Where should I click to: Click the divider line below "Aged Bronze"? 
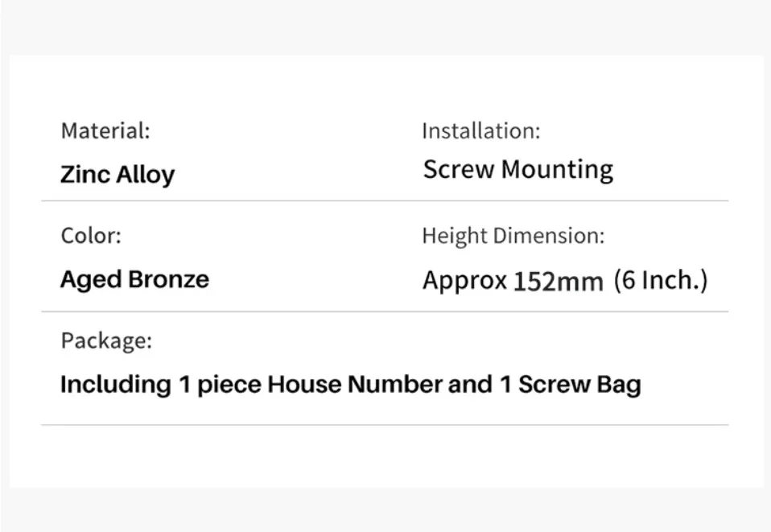coord(385,311)
